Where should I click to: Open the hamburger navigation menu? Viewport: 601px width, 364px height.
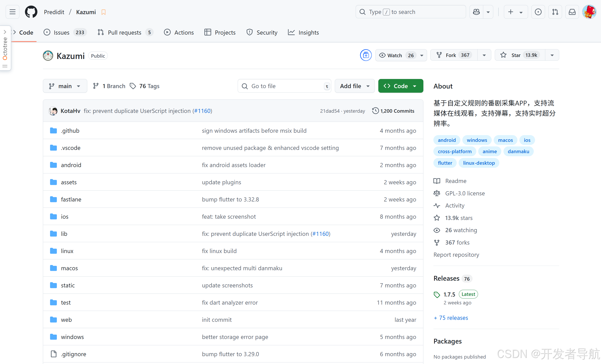point(12,12)
